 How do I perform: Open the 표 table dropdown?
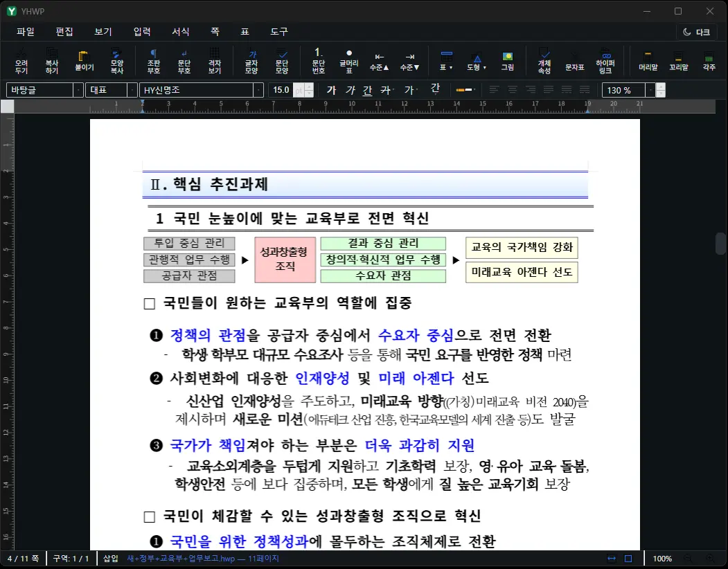click(x=446, y=62)
